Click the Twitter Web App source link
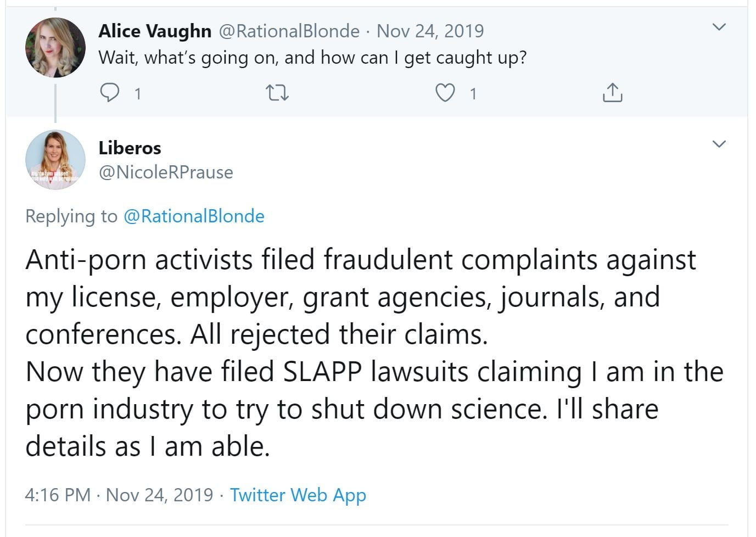 point(298,495)
